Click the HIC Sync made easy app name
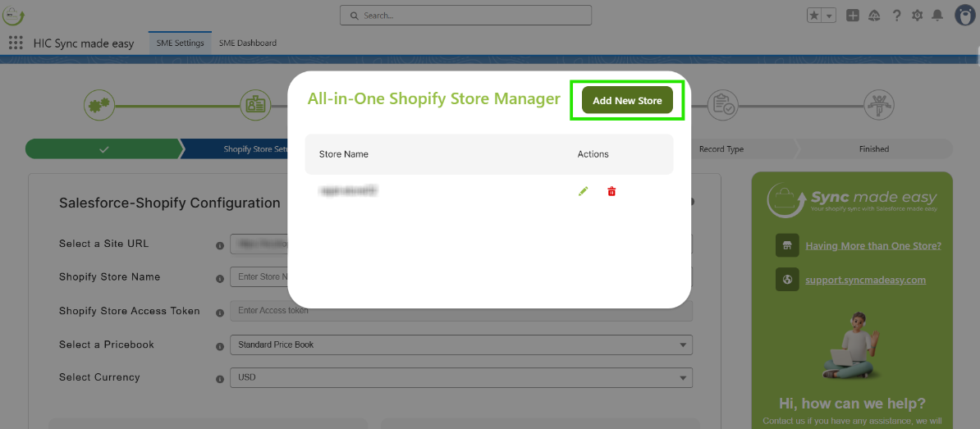The width and height of the screenshot is (980, 429). 84,43
